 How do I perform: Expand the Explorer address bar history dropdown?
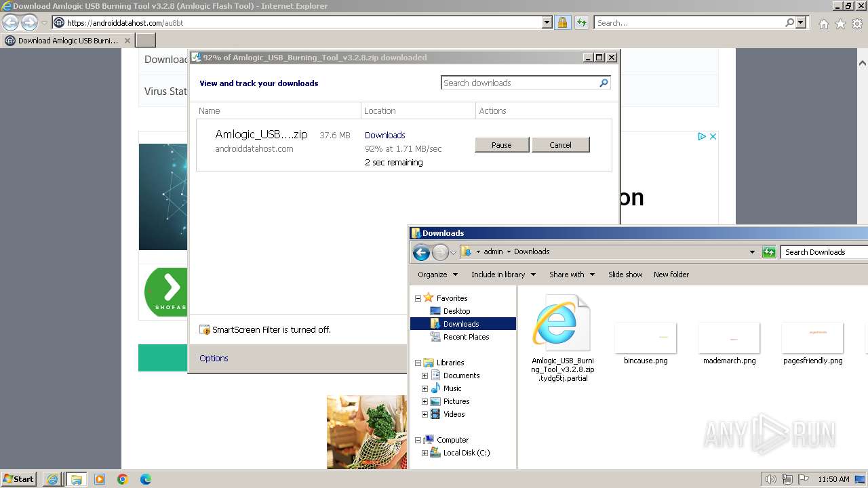click(x=752, y=252)
